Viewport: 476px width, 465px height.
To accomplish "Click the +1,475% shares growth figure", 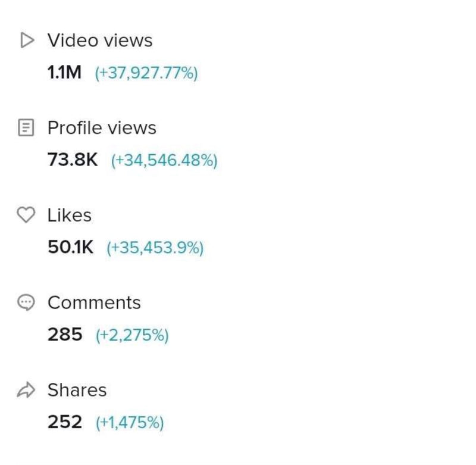I will (x=130, y=423).
